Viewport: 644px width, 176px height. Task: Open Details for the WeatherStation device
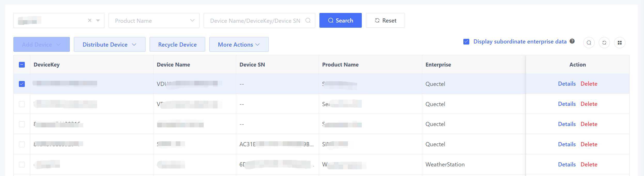pyautogui.click(x=567, y=165)
